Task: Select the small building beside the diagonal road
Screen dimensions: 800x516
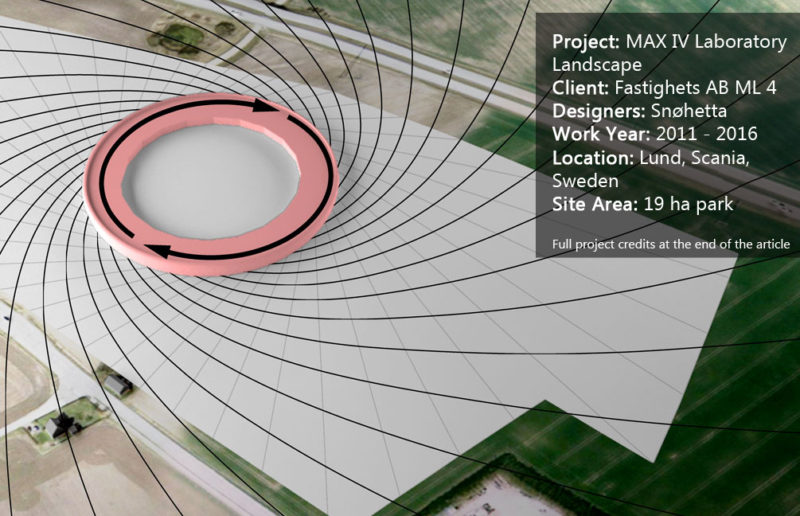Action: [117, 382]
